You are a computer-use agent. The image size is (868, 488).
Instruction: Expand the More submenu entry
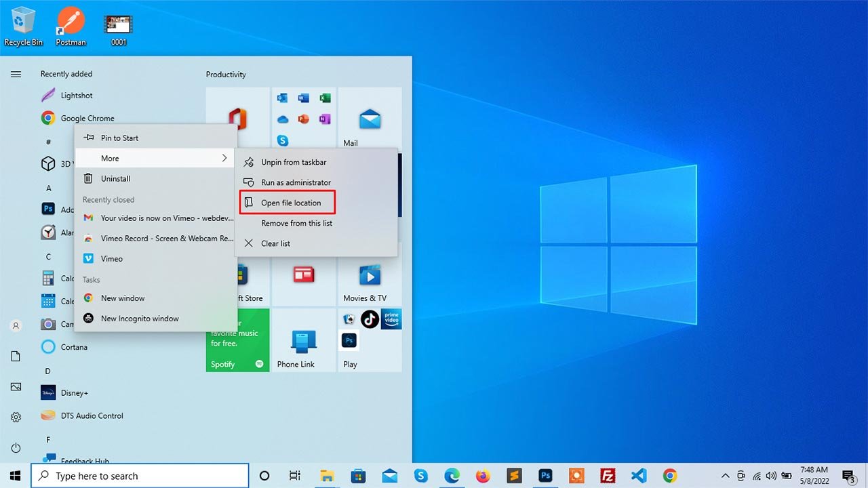[x=155, y=158]
